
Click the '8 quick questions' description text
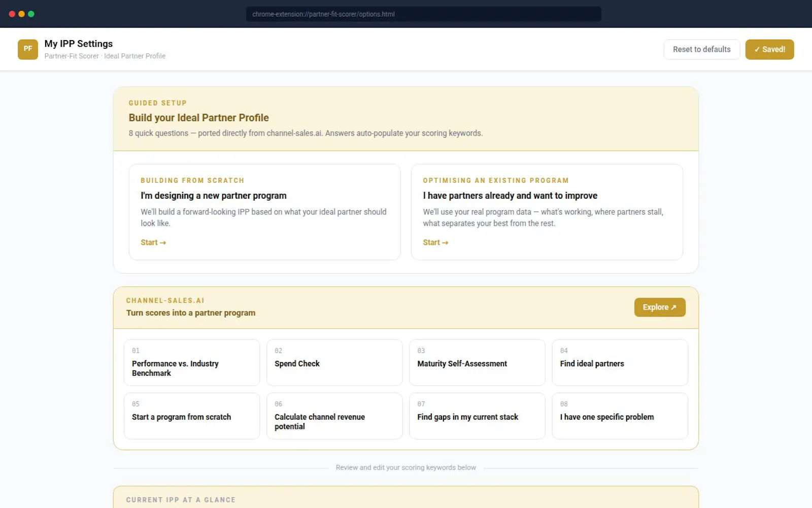pyautogui.click(x=306, y=133)
